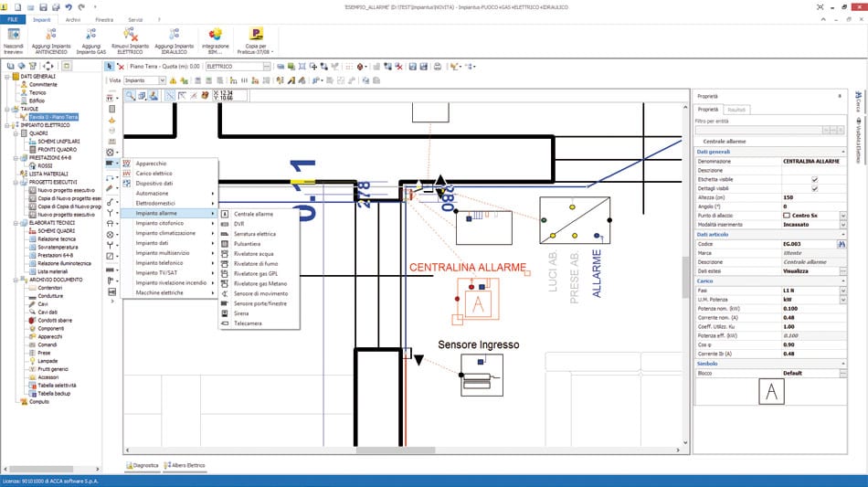
Task: Select SCHEMI UNIFILARI in the tree
Action: point(58,142)
